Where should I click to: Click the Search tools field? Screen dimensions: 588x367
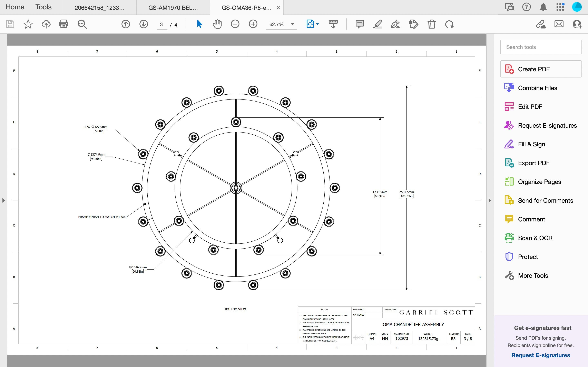coord(541,47)
